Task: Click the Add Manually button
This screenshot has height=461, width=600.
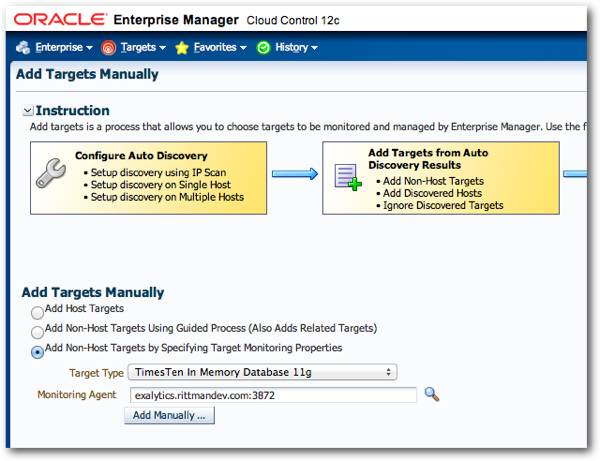Action: click(x=169, y=415)
